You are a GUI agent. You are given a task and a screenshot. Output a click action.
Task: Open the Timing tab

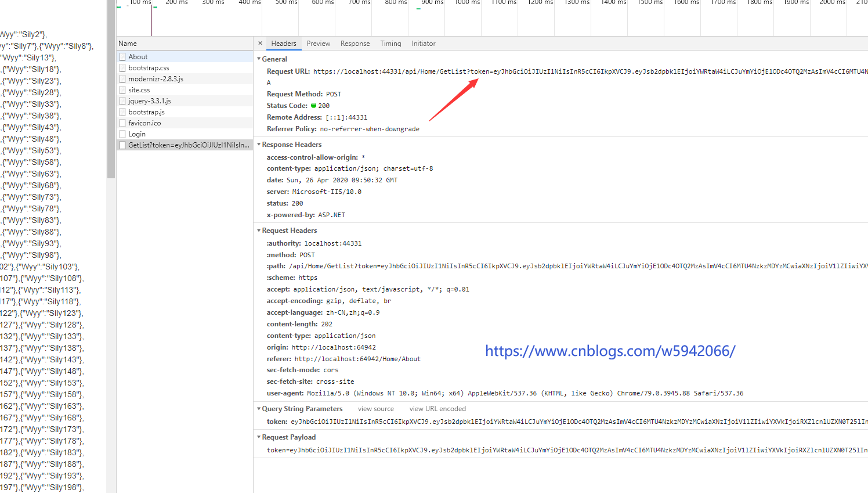pos(390,44)
